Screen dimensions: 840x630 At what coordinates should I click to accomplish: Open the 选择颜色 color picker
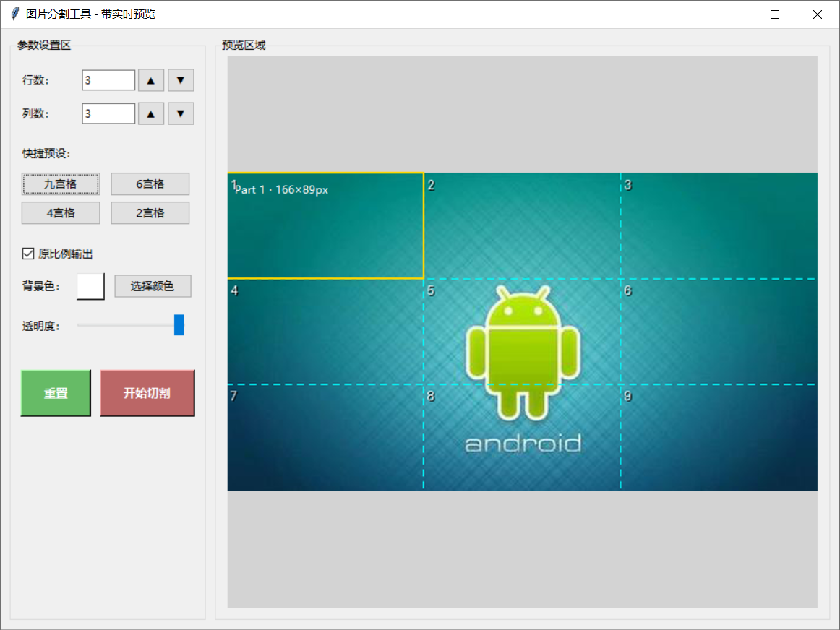click(152, 286)
